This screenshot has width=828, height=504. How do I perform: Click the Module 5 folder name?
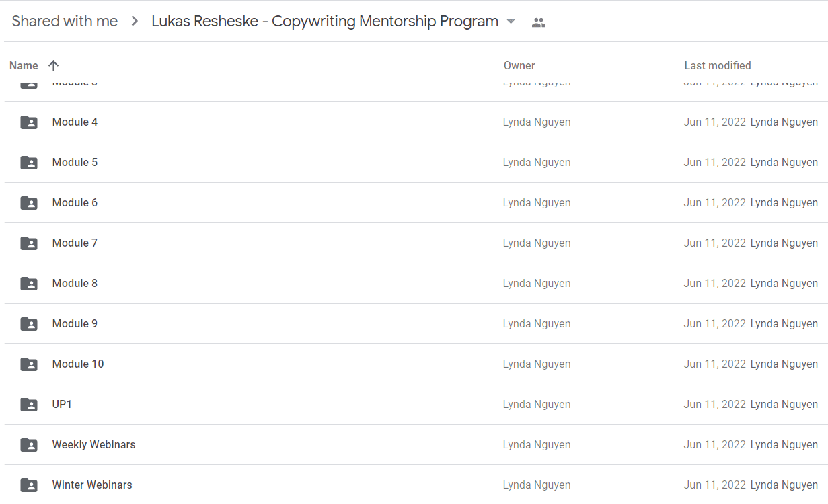[75, 162]
